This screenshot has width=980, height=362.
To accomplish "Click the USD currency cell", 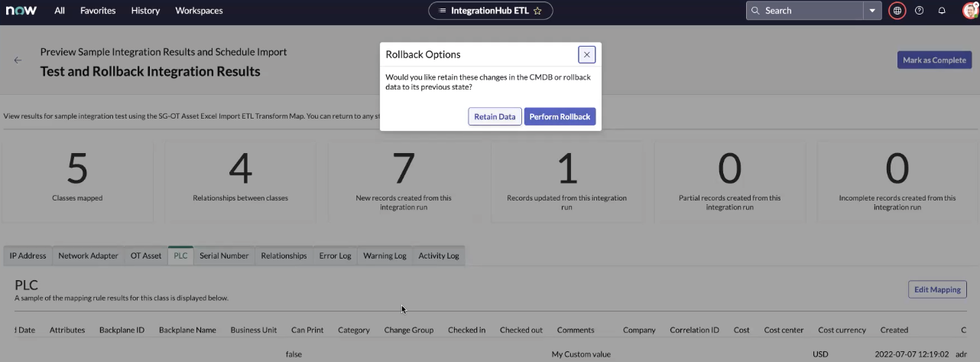I will coord(820,354).
